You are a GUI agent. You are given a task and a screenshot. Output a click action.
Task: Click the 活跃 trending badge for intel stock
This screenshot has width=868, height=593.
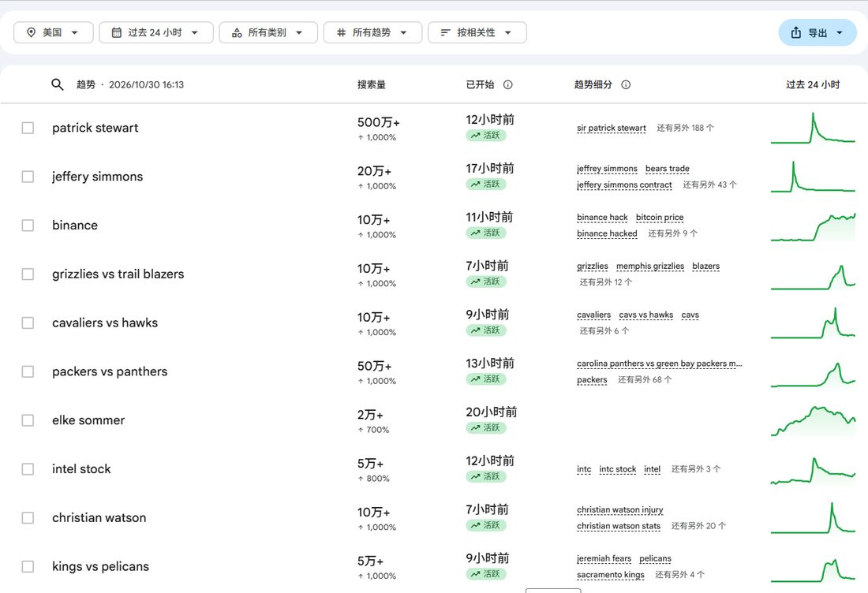click(486, 476)
